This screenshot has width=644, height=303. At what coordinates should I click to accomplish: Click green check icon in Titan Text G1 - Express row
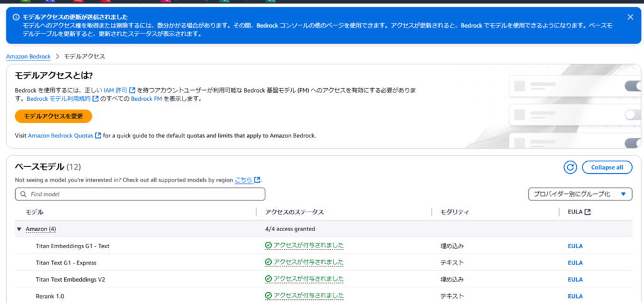[269, 262]
